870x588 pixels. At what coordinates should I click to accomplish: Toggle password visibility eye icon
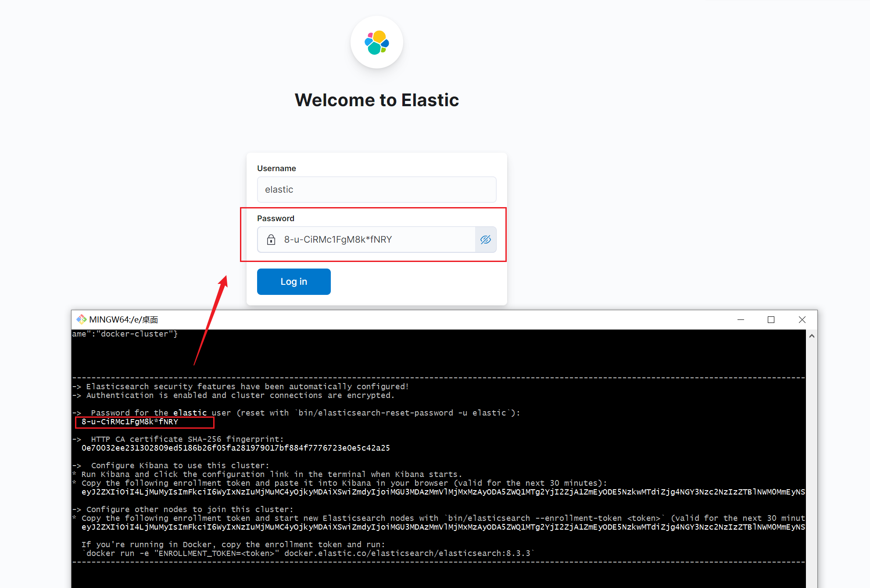[x=486, y=240]
